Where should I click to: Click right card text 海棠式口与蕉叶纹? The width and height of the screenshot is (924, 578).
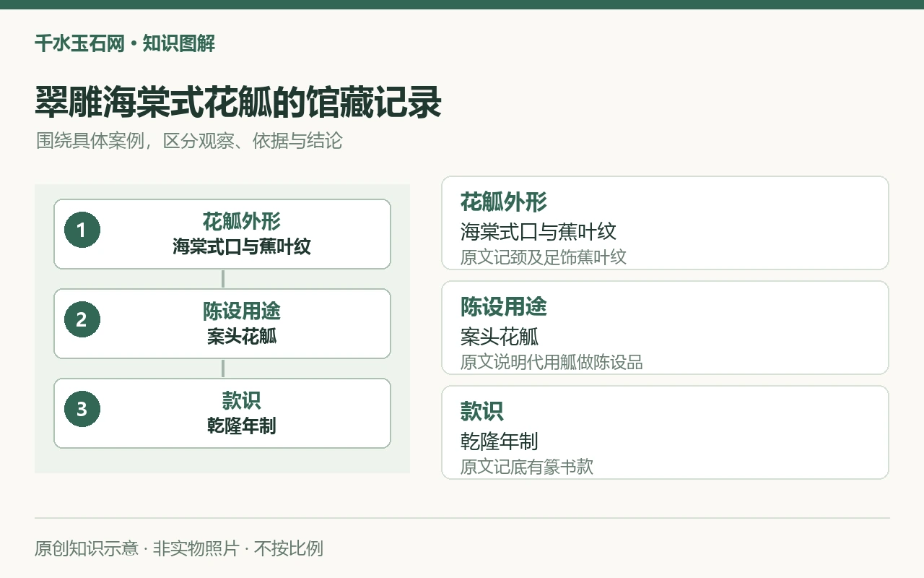(x=539, y=232)
